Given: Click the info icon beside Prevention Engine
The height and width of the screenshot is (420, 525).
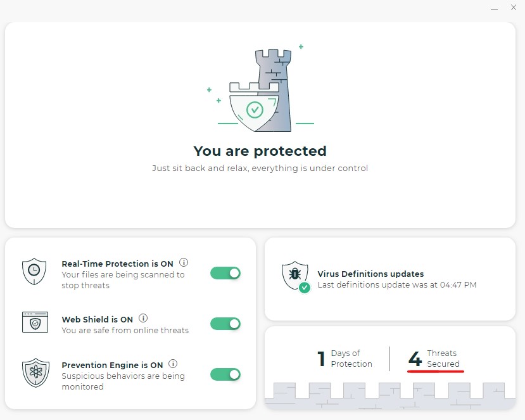Looking at the screenshot, I should pyautogui.click(x=173, y=364).
